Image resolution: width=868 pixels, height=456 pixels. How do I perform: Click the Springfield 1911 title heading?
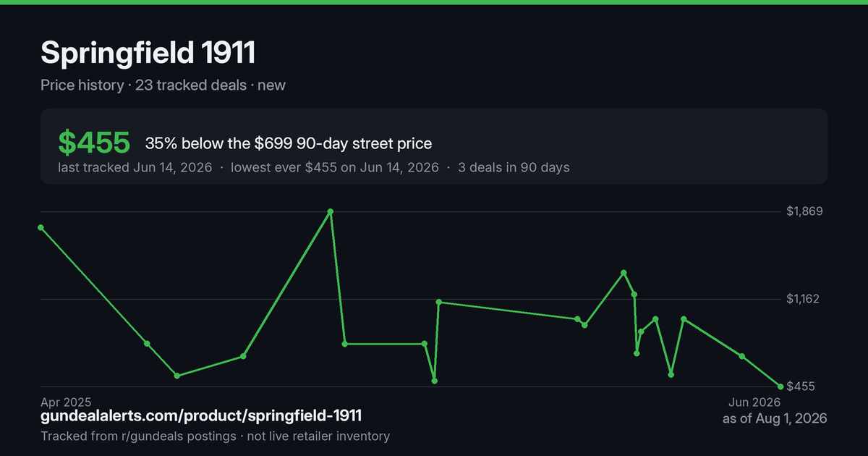tap(148, 53)
